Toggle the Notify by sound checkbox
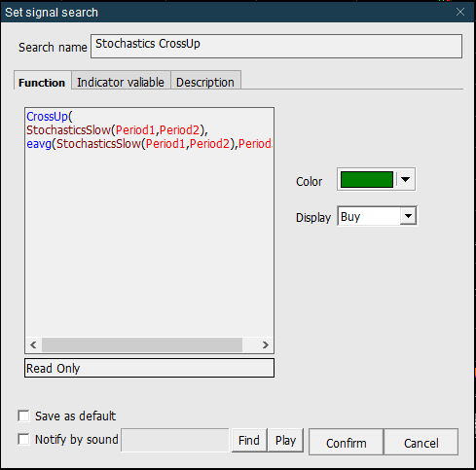This screenshot has height=470, width=476. (23, 439)
